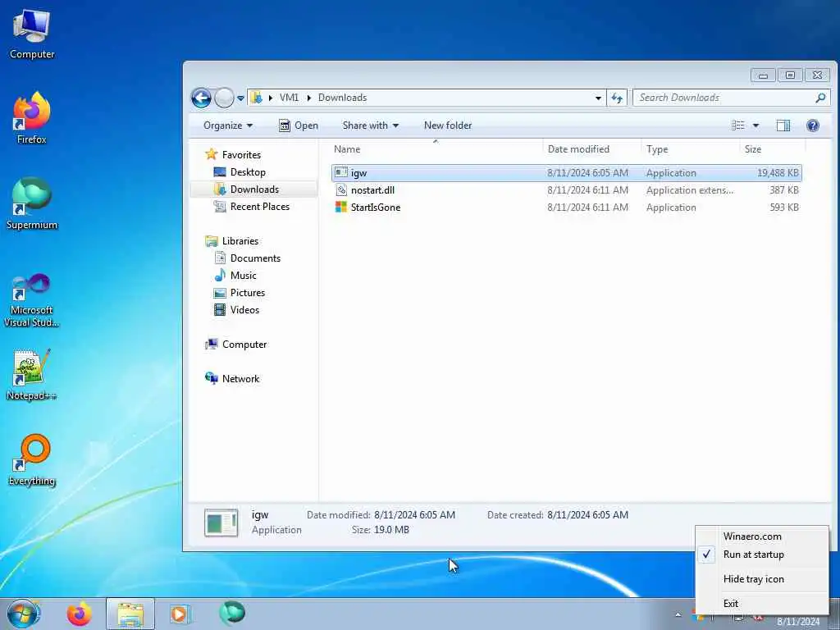Screen dimensions: 840x630
Task: Toggle the preview pane button
Action: tap(783, 126)
